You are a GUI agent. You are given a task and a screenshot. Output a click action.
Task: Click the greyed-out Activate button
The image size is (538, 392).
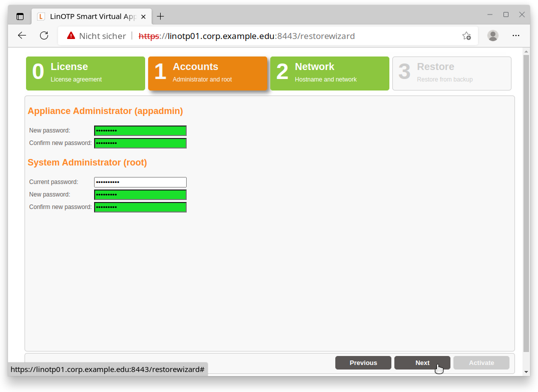pos(481,363)
